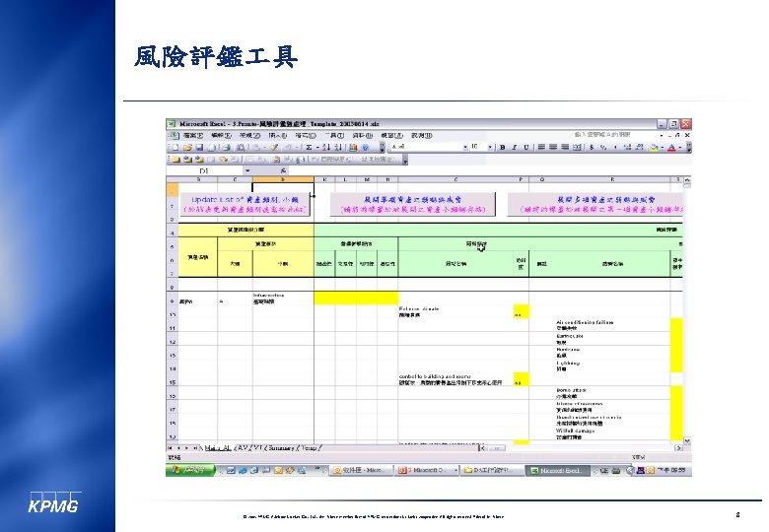Click the 'Air conditioning failure' cell

pos(599,325)
